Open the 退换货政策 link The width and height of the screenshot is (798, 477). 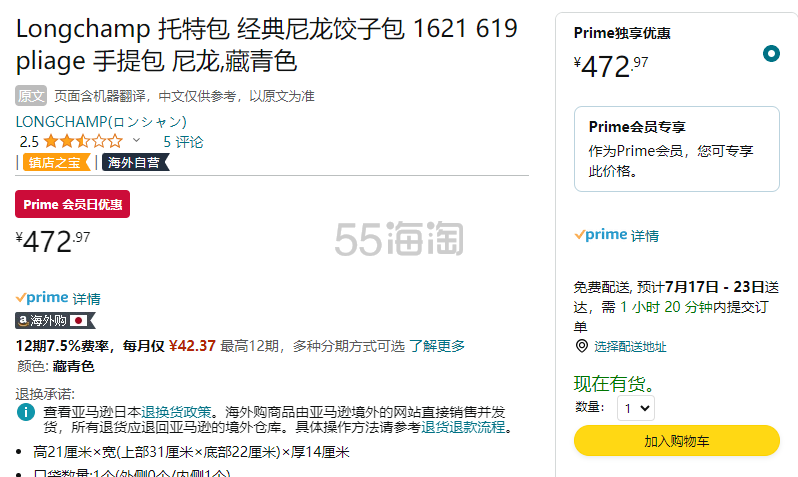point(176,412)
